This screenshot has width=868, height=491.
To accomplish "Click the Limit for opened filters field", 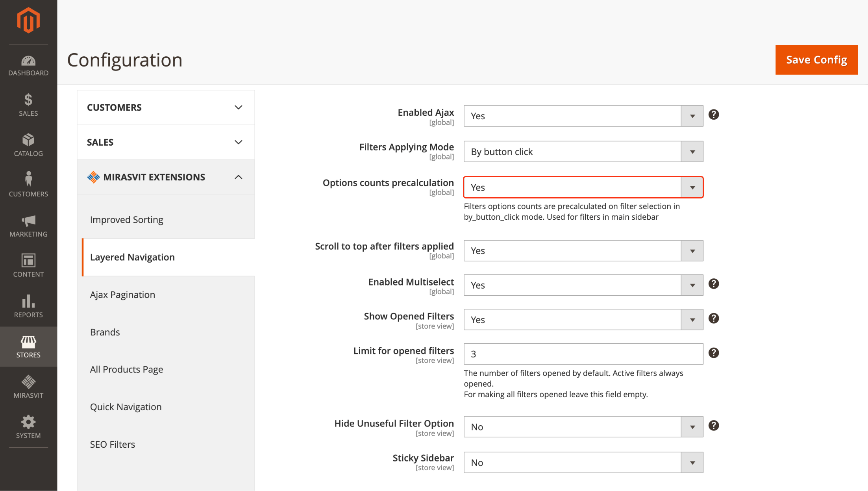I will click(x=583, y=354).
